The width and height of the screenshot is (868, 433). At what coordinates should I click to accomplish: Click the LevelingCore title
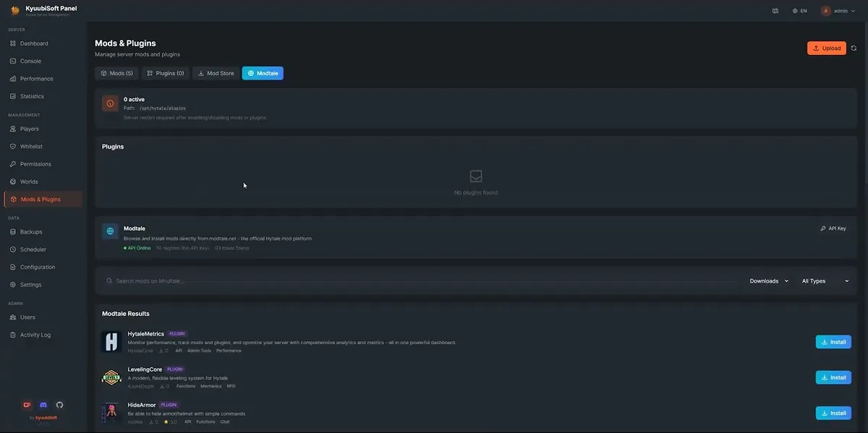coord(145,369)
